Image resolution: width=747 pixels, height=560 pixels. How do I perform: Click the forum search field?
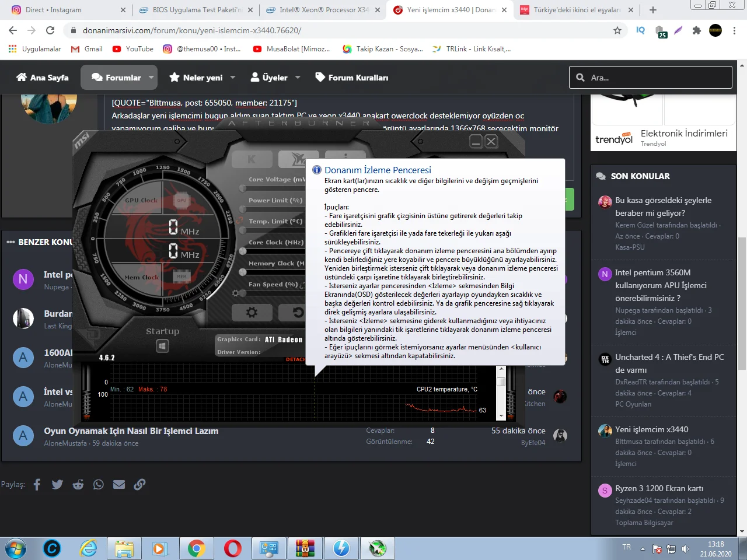tap(651, 78)
